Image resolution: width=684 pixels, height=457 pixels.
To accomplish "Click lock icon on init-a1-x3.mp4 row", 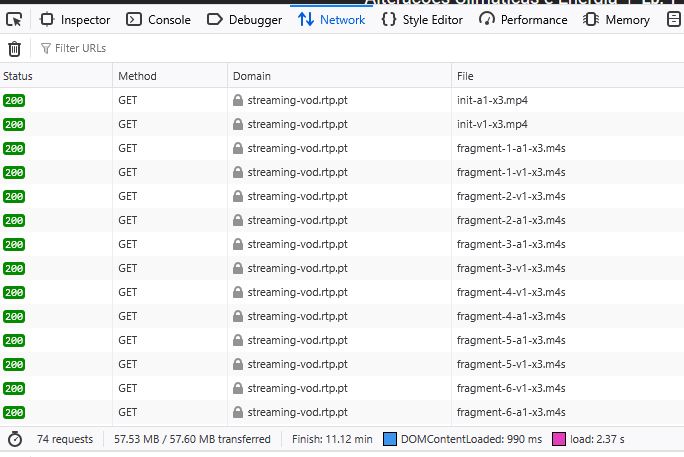I will (238, 100).
